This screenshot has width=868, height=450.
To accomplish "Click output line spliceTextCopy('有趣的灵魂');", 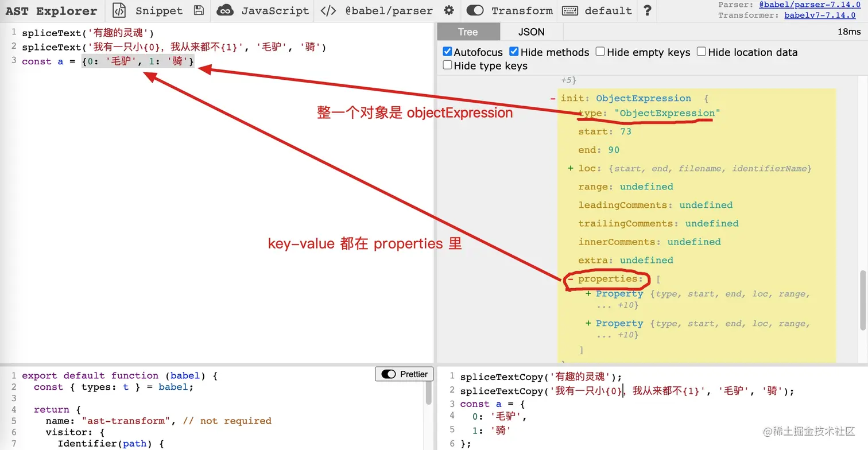I will (541, 377).
